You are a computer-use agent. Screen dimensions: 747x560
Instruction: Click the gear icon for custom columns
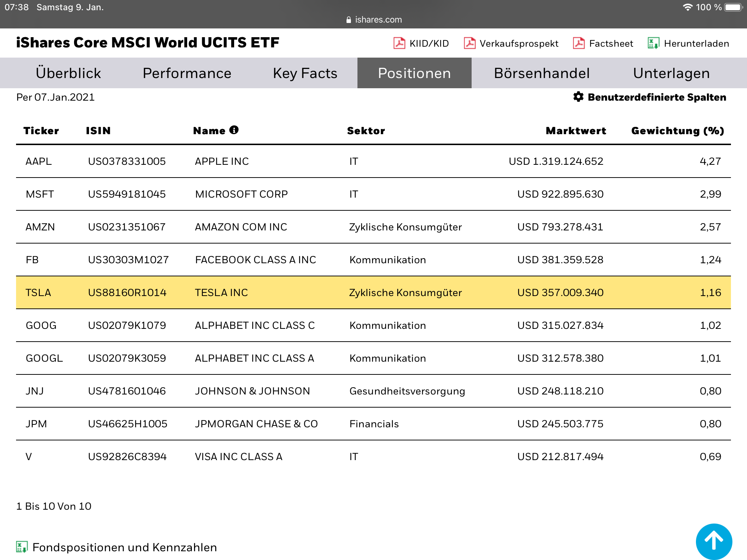tap(578, 97)
